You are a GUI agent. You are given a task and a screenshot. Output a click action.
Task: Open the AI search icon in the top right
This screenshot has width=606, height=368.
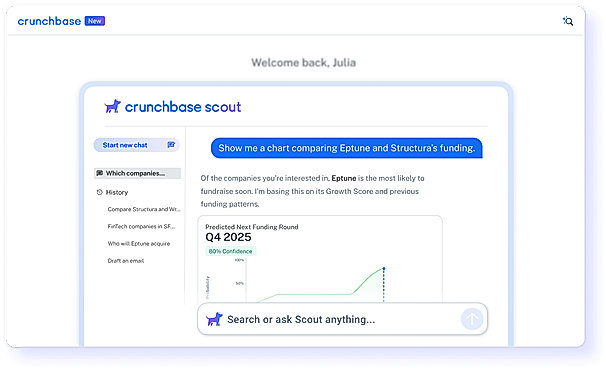(568, 21)
